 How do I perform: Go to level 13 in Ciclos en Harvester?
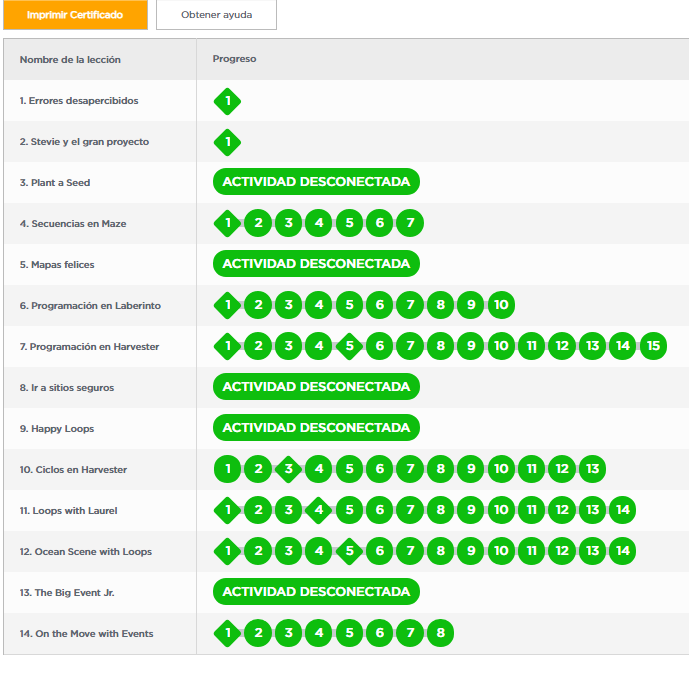click(593, 469)
